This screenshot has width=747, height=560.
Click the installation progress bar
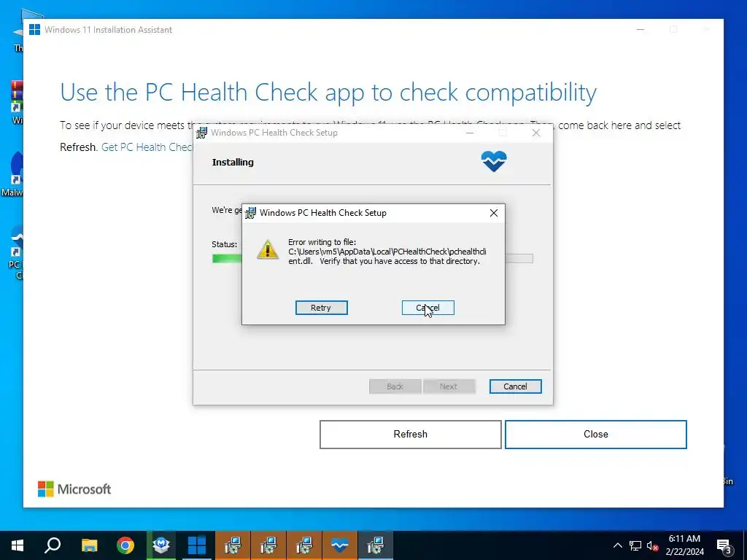click(x=372, y=259)
